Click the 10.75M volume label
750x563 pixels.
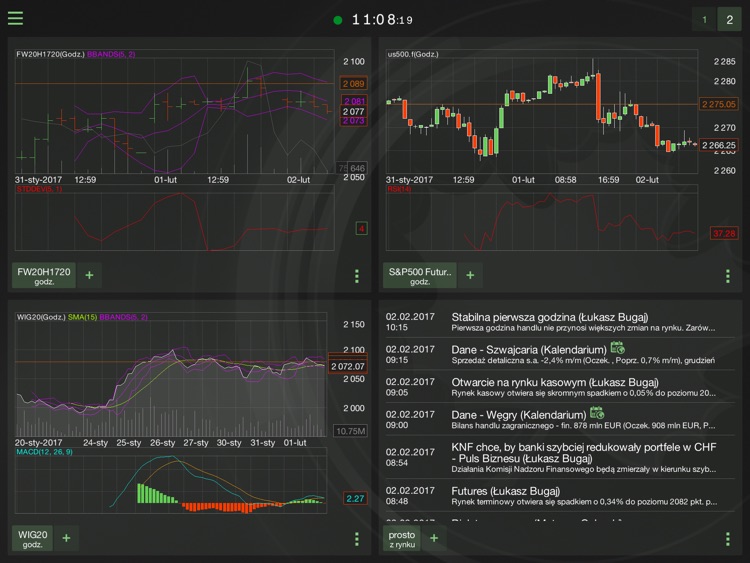[350, 431]
